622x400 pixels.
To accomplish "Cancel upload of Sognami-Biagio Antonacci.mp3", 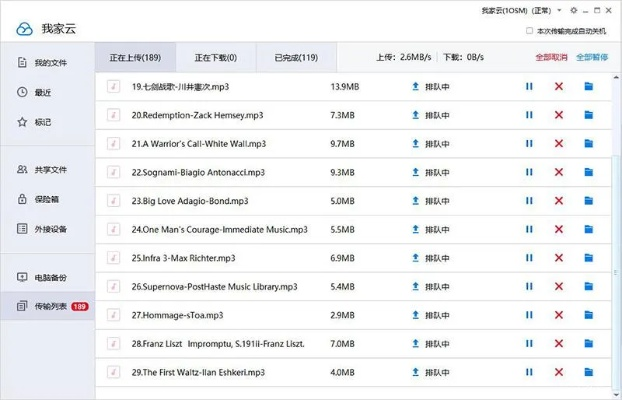I will coord(559,172).
